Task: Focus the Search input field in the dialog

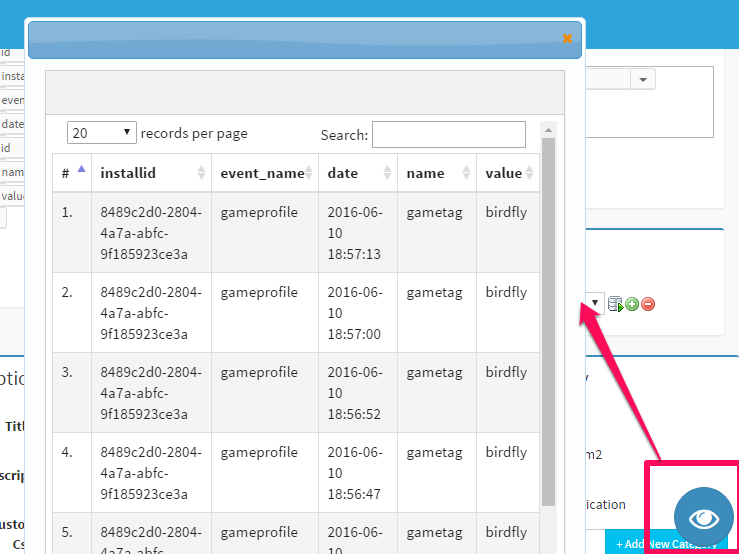Action: 449,134
